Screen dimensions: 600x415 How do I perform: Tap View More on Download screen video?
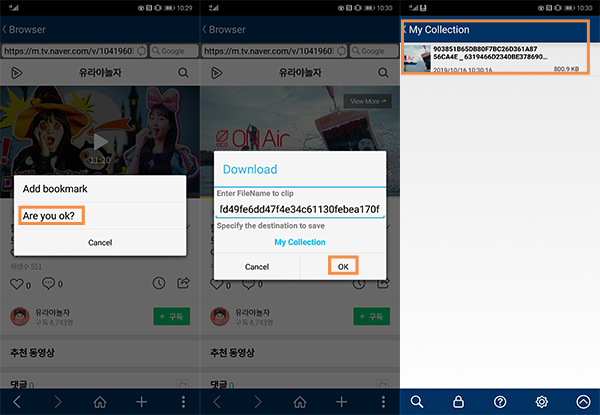[x=368, y=101]
